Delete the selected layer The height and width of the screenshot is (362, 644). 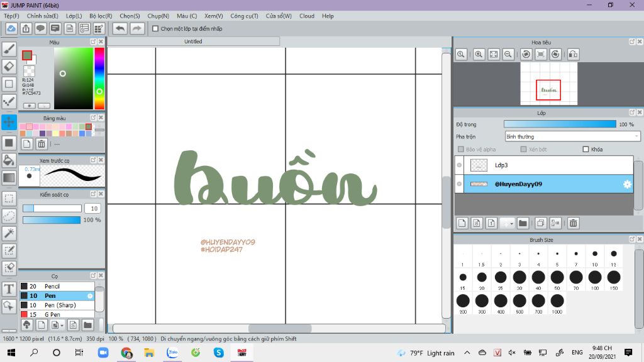tap(574, 223)
